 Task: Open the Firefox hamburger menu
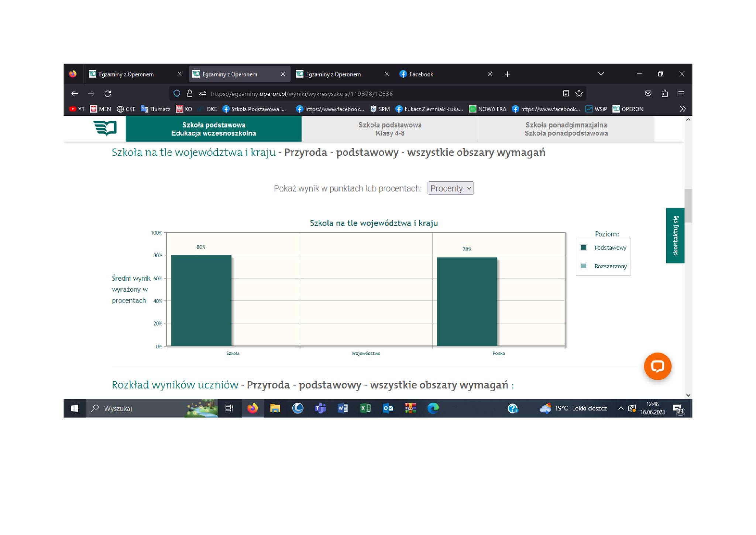(x=681, y=93)
